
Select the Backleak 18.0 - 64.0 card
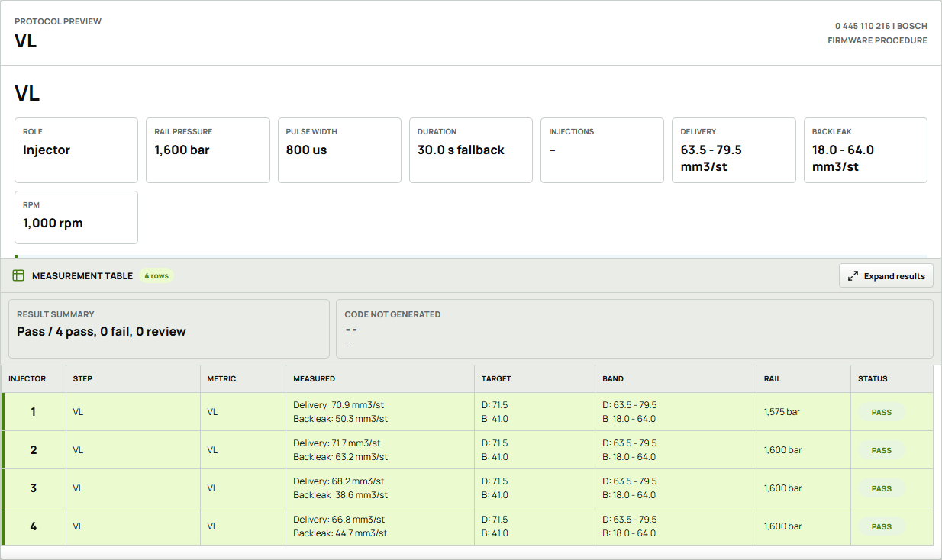coord(866,150)
